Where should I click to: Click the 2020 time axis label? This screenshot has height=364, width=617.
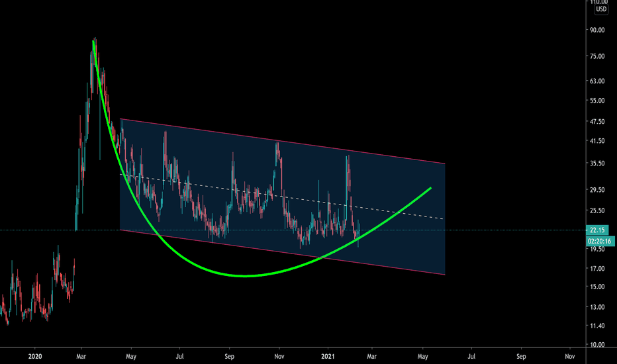click(35, 357)
